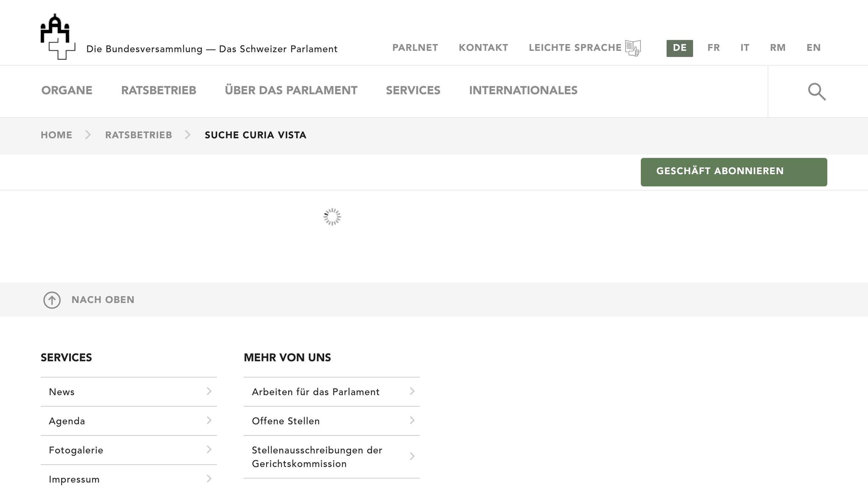
Task: Open the Ratsbetrieb main menu
Action: point(159,91)
